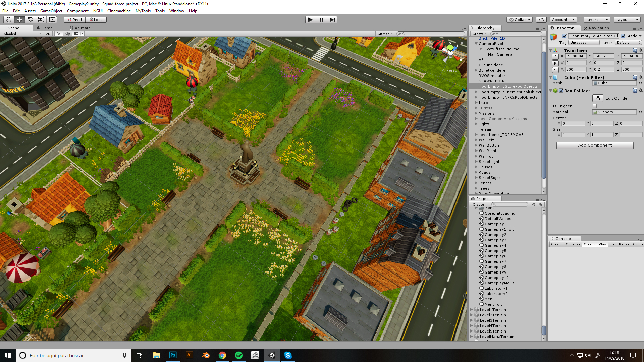Toggle Local handle rotation

[x=96, y=20]
